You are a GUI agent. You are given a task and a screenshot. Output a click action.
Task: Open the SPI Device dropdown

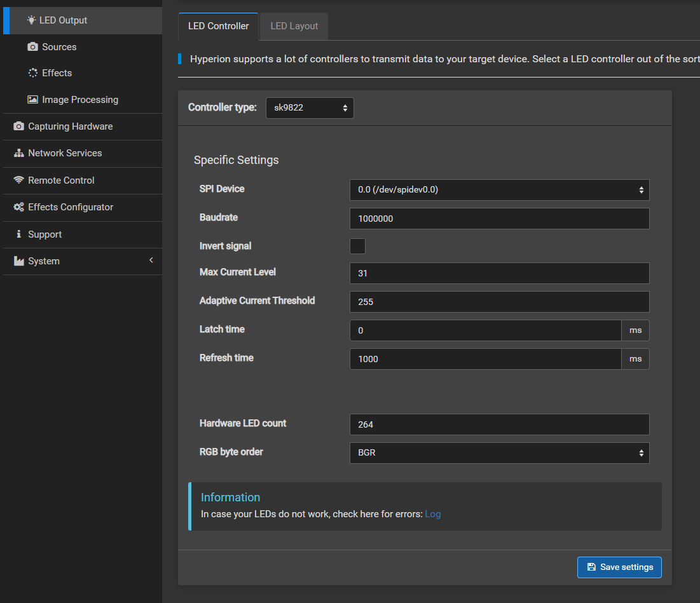coord(499,190)
